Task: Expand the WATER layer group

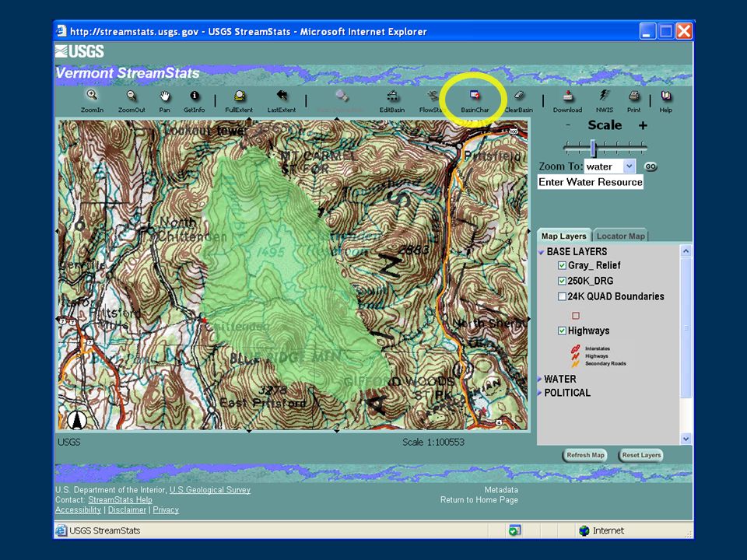Action: coord(540,379)
